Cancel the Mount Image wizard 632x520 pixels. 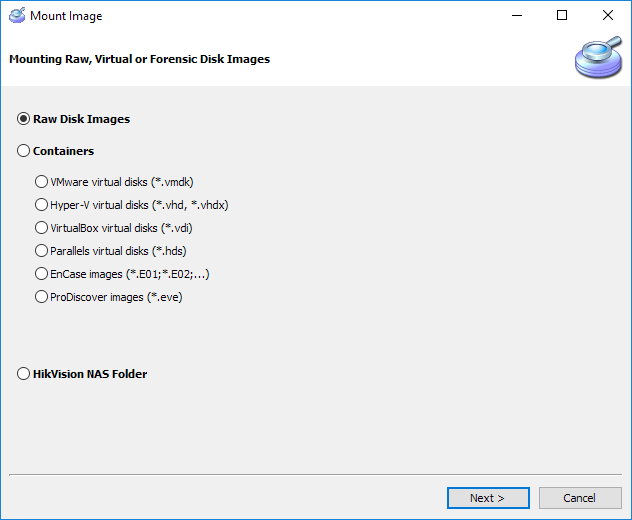[x=580, y=498]
